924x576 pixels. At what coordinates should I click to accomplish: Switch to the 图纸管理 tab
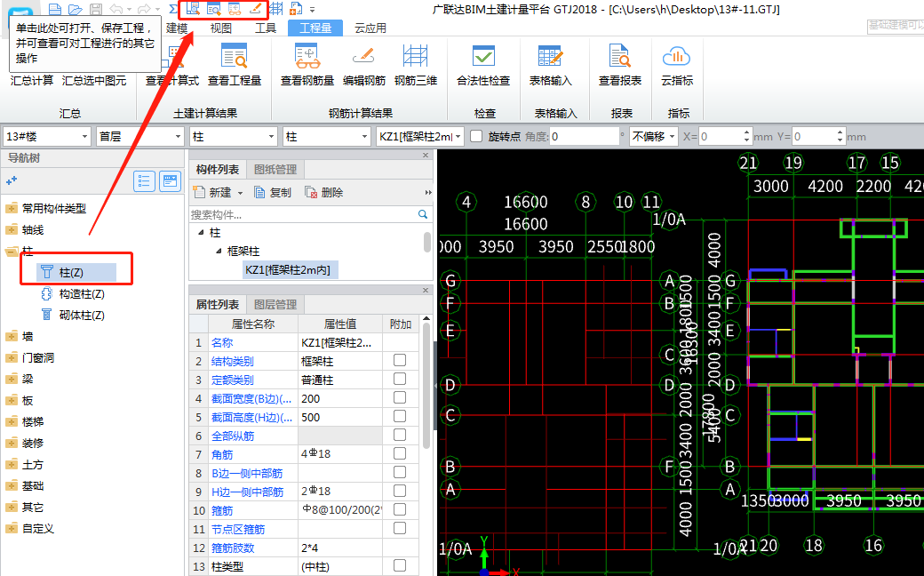pos(275,169)
